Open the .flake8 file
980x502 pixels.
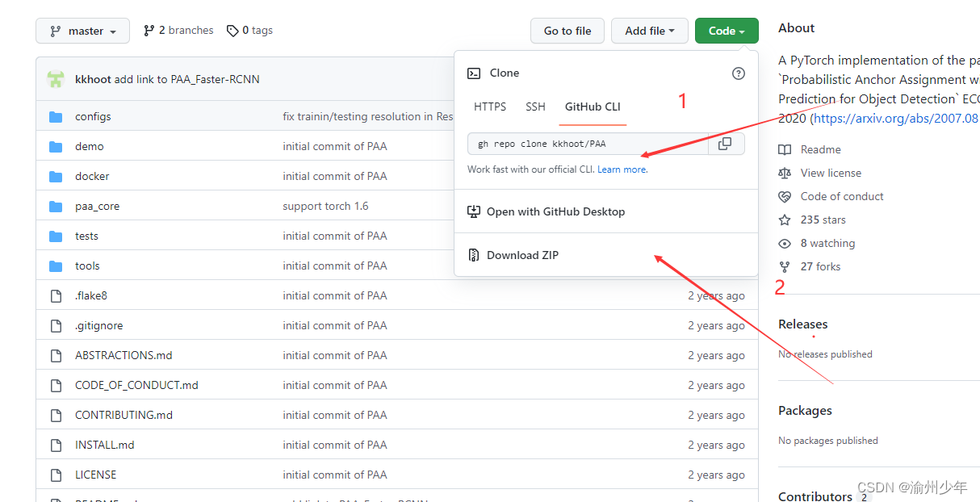pyautogui.click(x=91, y=295)
